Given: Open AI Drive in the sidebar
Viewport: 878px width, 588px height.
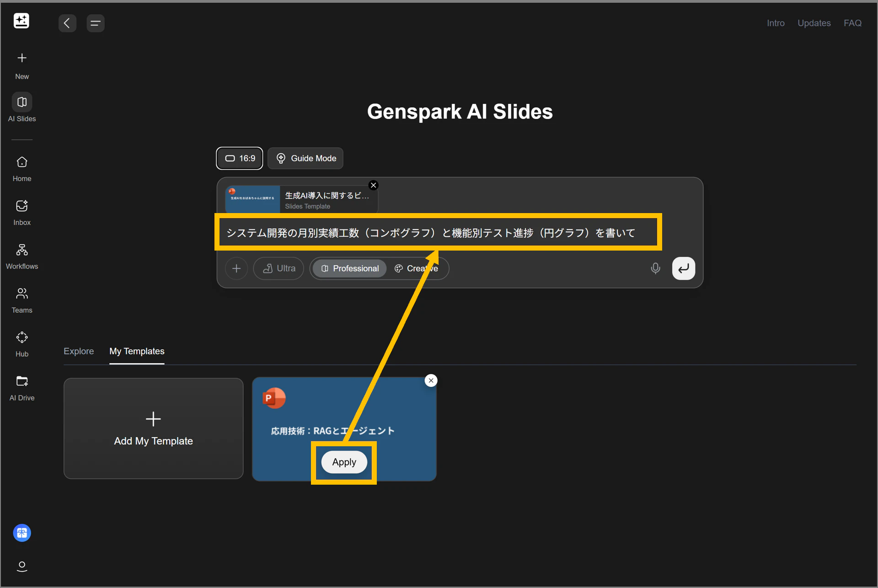Looking at the screenshot, I should tap(22, 381).
